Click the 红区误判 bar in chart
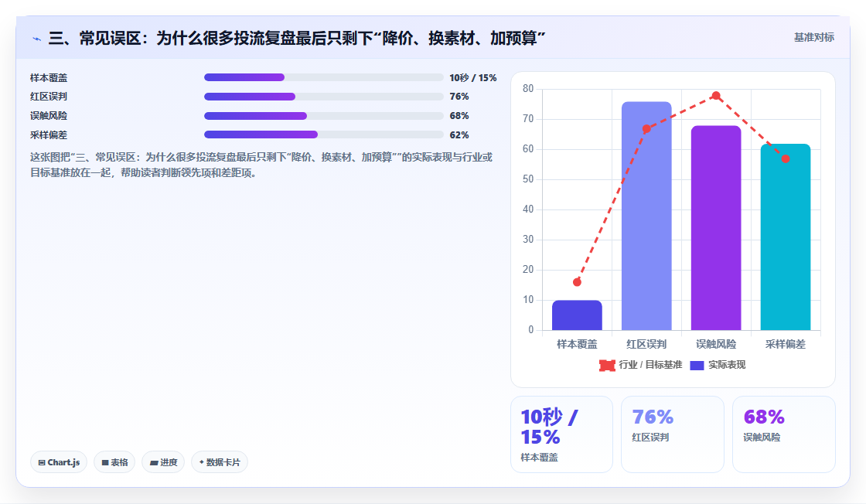This screenshot has width=866, height=504. [x=646, y=216]
